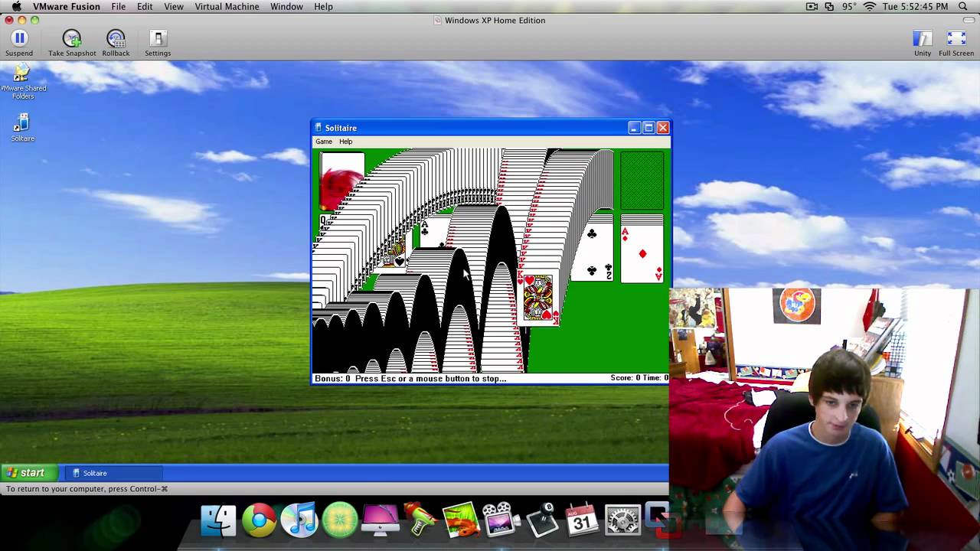Click the Solitaire desktop shortcut icon
The width and height of the screenshot is (980, 551).
point(22,128)
